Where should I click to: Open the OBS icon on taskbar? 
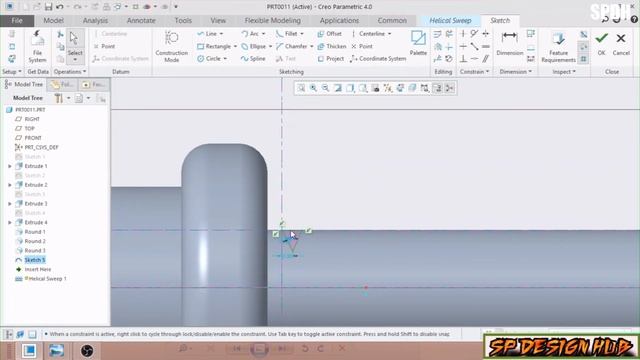[87, 351]
